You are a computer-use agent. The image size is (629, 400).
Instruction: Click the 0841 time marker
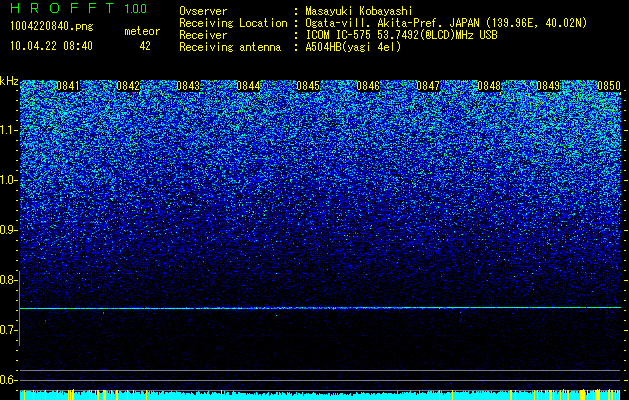click(x=68, y=86)
